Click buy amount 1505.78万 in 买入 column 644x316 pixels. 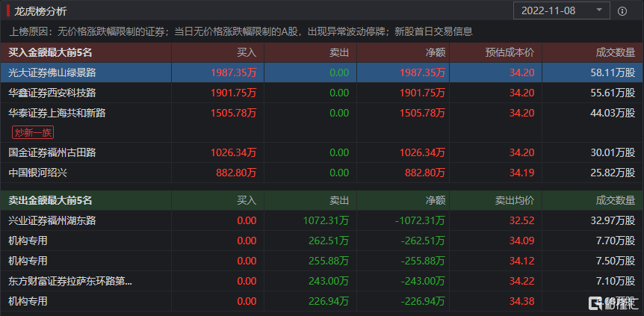coord(234,113)
